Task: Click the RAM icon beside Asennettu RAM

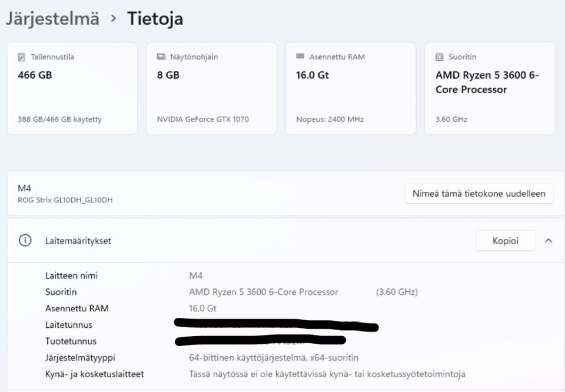Action: pyautogui.click(x=300, y=57)
